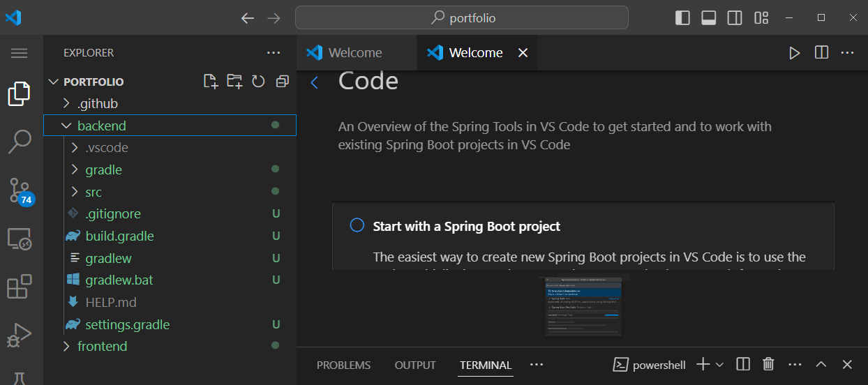Screen dimensions: 868x385
Task: Open the Explorer view in activity bar
Action: click(20, 93)
